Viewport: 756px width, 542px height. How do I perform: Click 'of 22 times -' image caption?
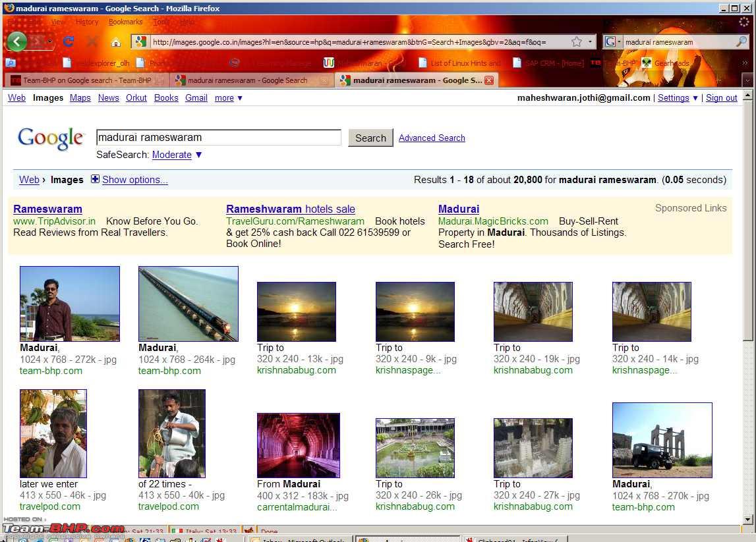165,483
